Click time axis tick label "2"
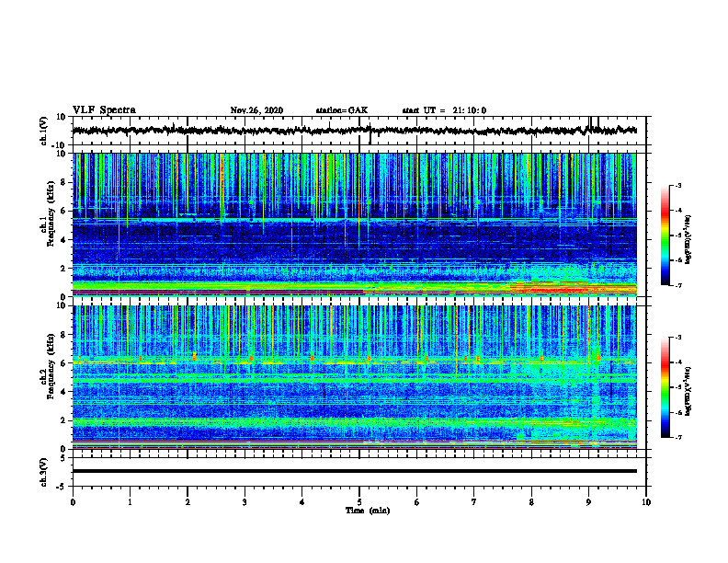Image resolution: width=728 pixels, height=563 pixels. [x=188, y=502]
